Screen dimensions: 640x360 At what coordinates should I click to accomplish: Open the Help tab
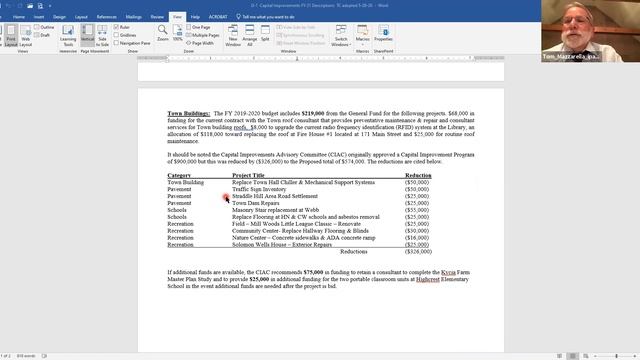click(x=195, y=17)
